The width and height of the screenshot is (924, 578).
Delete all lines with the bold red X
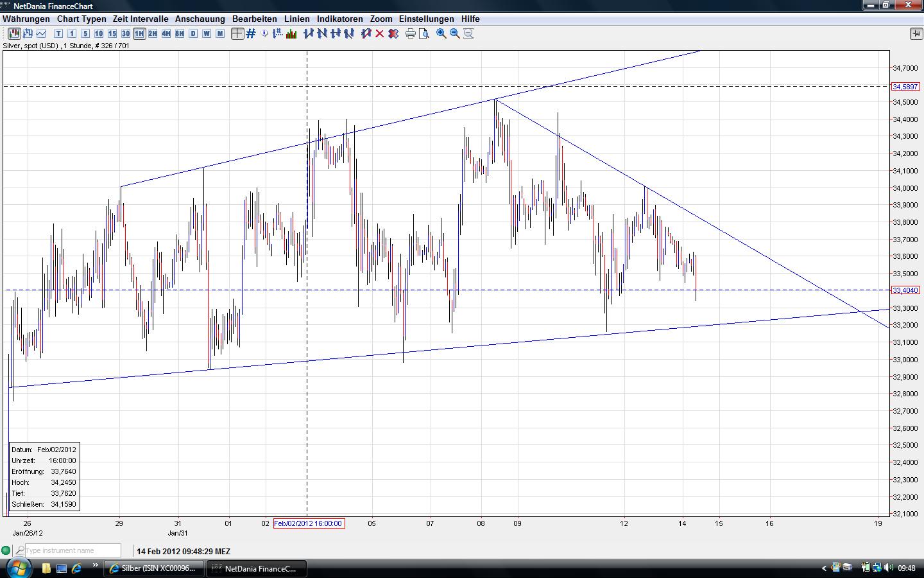coord(393,33)
